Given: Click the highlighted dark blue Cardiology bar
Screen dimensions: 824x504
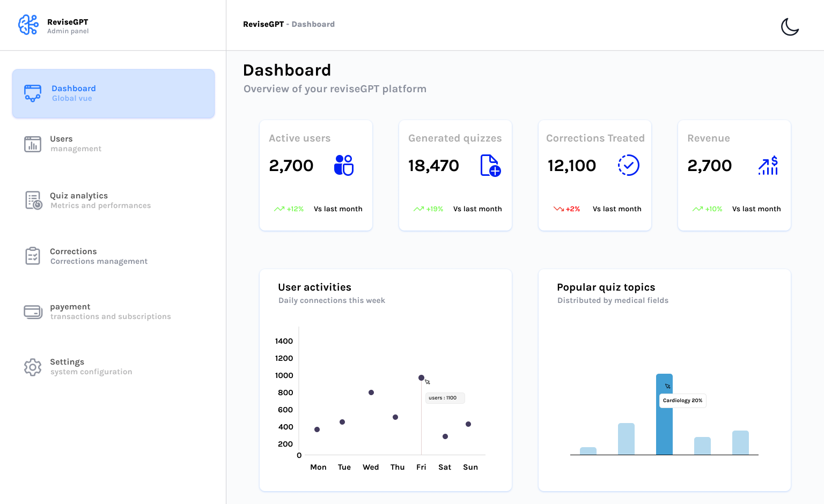Looking at the screenshot, I should click(664, 414).
